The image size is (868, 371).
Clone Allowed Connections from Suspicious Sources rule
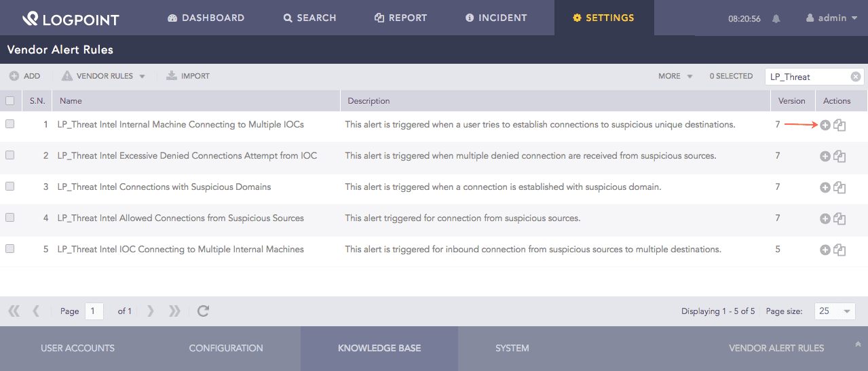839,218
